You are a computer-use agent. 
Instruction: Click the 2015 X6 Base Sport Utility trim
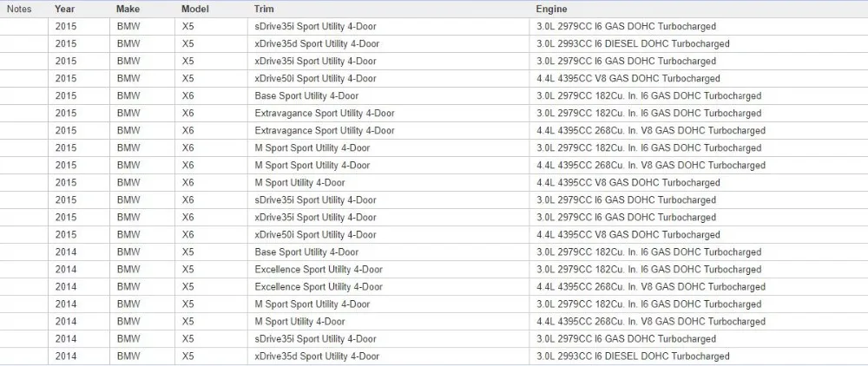click(x=306, y=95)
